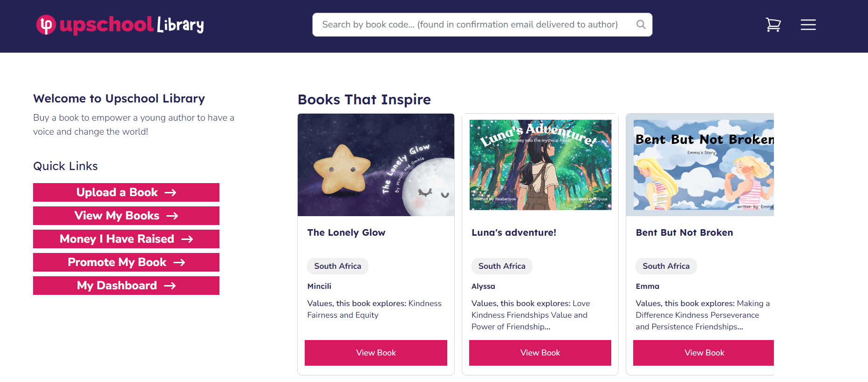Open the hamburger menu
868x382 pixels.
(808, 25)
